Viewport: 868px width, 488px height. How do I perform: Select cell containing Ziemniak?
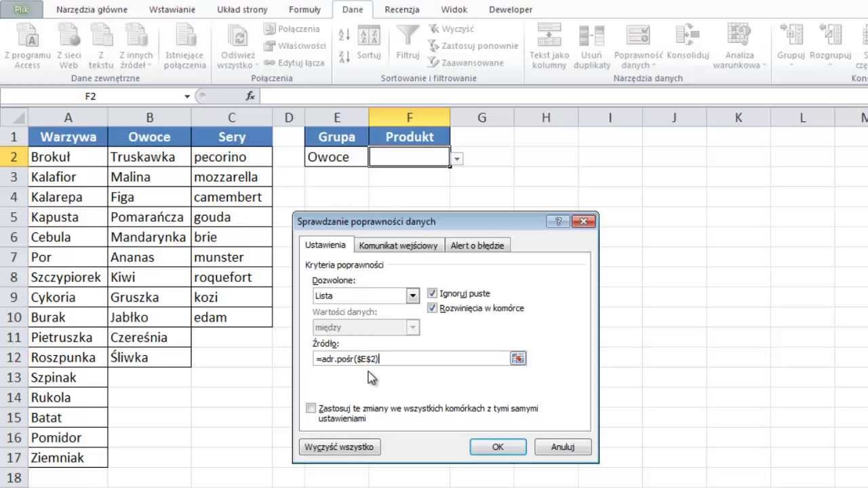(68, 457)
